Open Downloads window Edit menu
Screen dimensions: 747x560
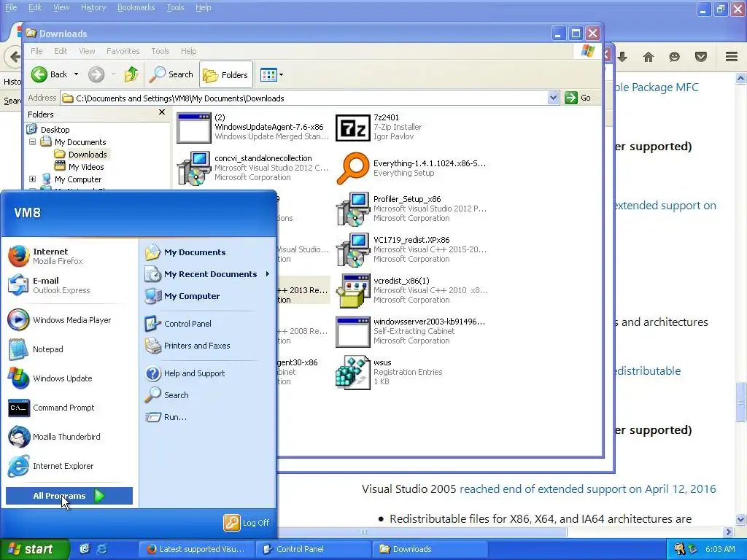60,51
